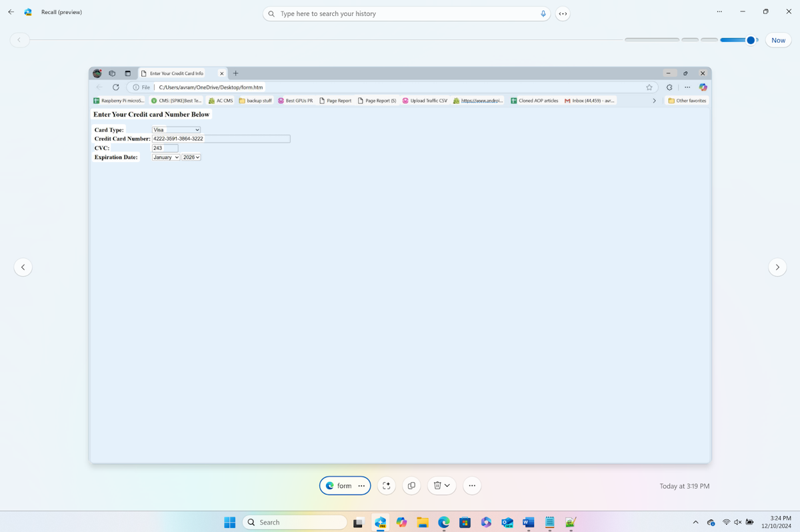Open the Page Report (S) bookmark
This screenshot has height=532, width=800.
tap(377, 101)
